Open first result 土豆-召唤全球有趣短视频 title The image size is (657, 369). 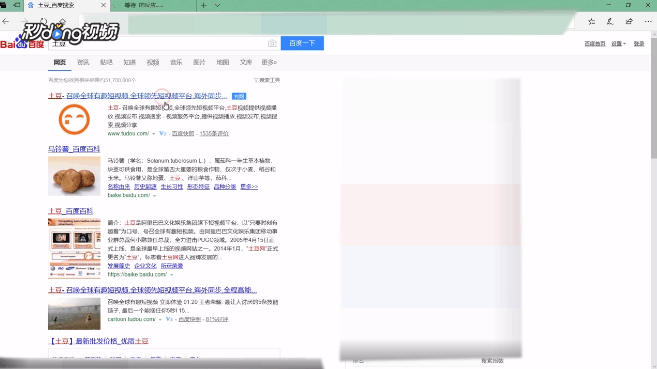tap(137, 96)
